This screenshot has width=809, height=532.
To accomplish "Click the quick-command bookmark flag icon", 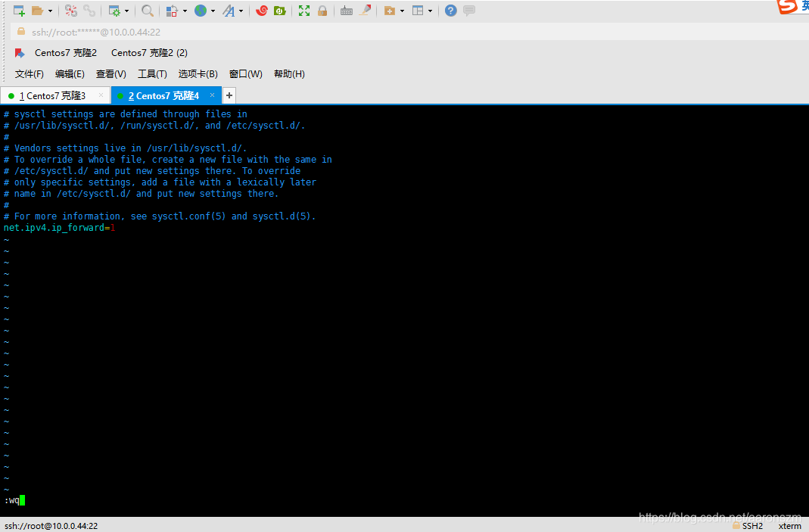I will pyautogui.click(x=20, y=53).
